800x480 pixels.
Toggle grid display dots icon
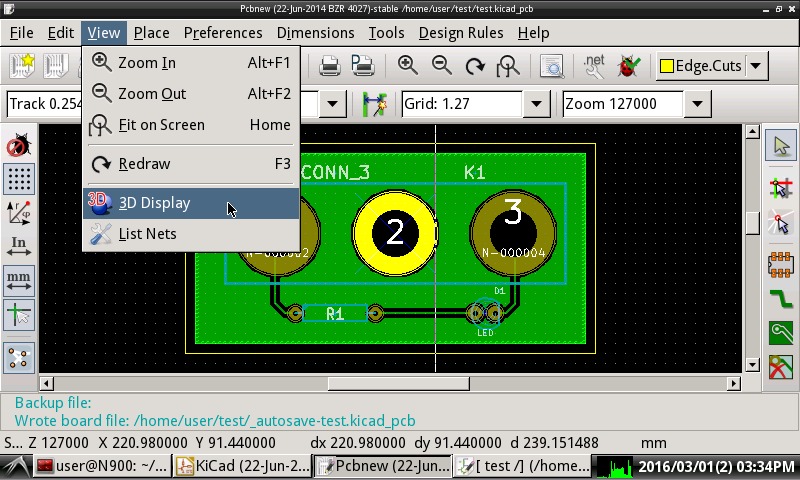coord(19,179)
